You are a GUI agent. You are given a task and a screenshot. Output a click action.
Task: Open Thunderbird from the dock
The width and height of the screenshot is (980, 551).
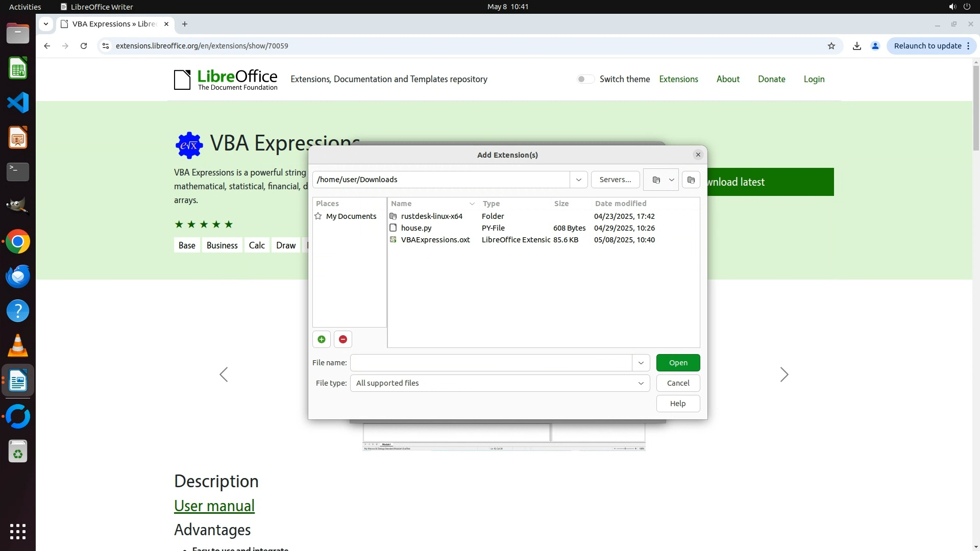[18, 276]
